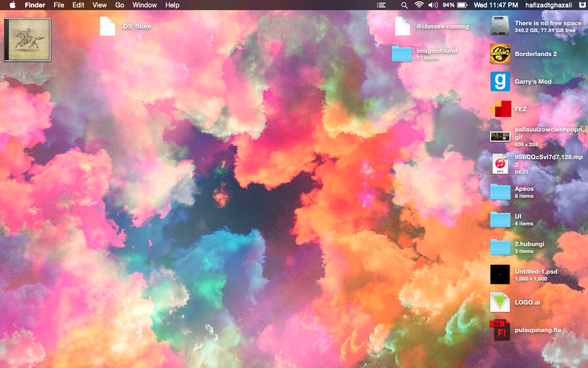588x368 pixels.
Task: Click the Wed 11:47 PM clock
Action: (x=496, y=5)
